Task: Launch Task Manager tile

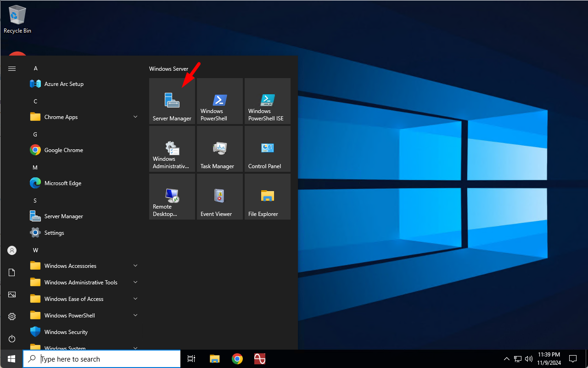Action: click(220, 149)
